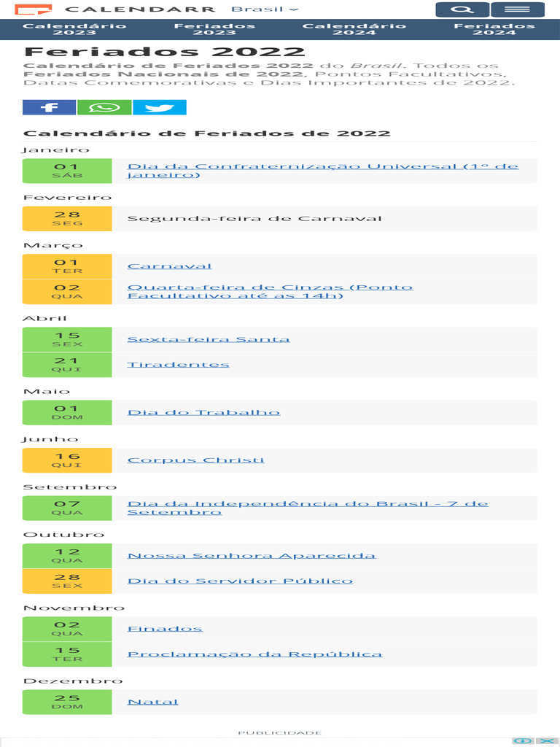Click the PUBLICIDADE label
Viewport: 560px width, 747px height.
coord(280,732)
